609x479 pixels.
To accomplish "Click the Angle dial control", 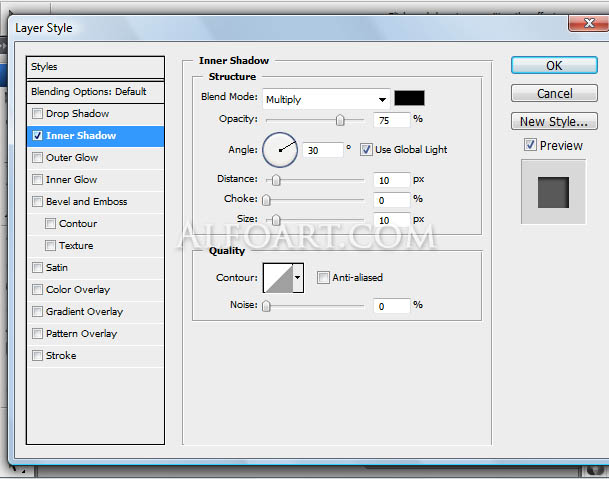I will [280, 150].
